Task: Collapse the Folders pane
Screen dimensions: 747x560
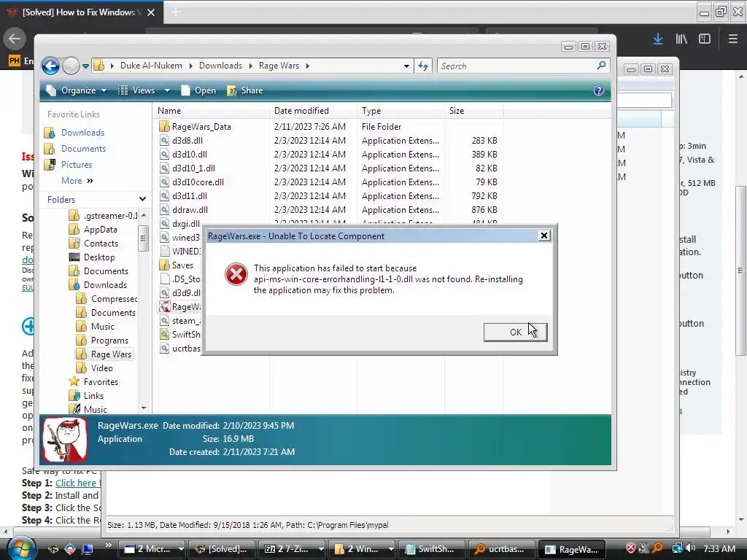Action: click(142, 199)
